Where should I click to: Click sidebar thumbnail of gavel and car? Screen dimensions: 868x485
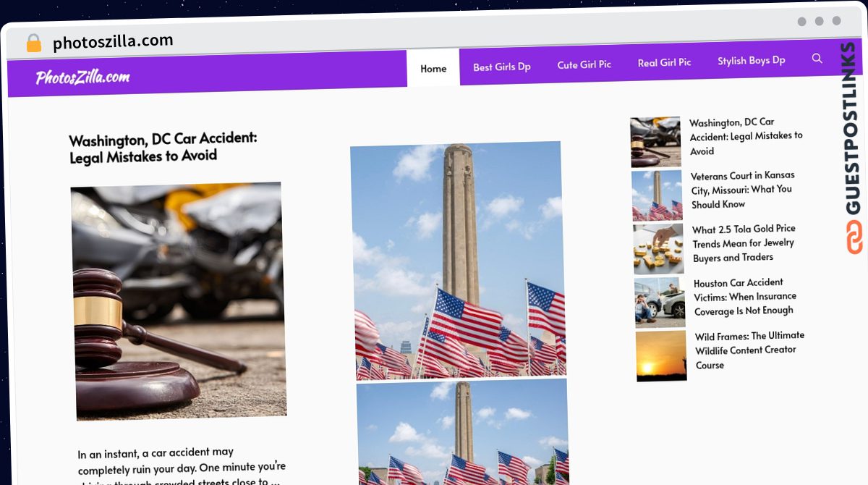coord(655,142)
